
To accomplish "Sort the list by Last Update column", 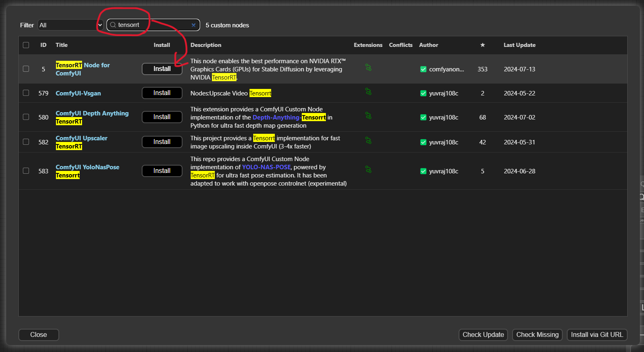I will [519, 45].
